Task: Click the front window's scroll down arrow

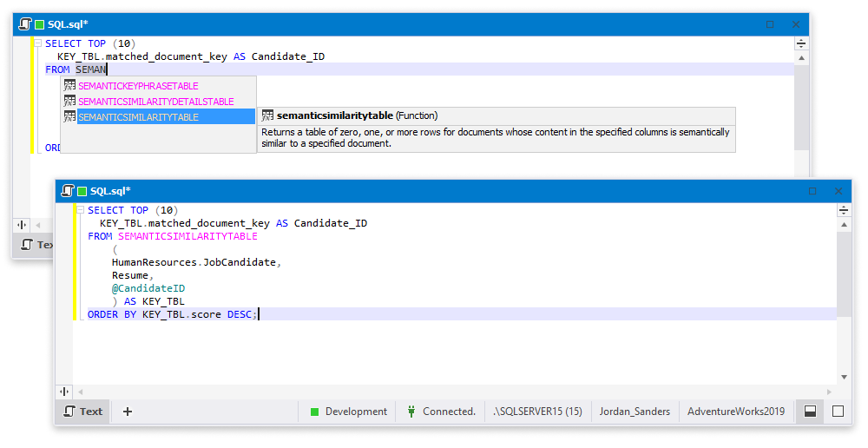Action: click(x=844, y=377)
